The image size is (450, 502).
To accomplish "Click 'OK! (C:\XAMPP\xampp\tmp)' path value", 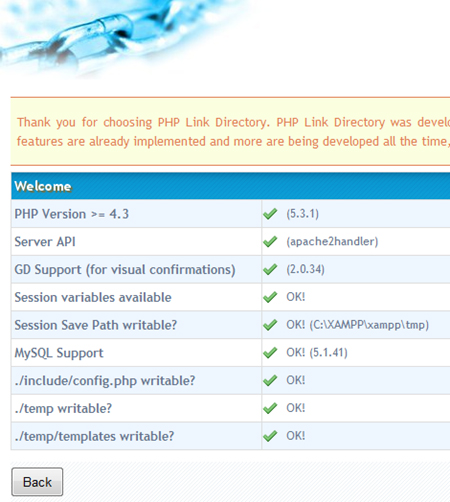I will point(357,325).
